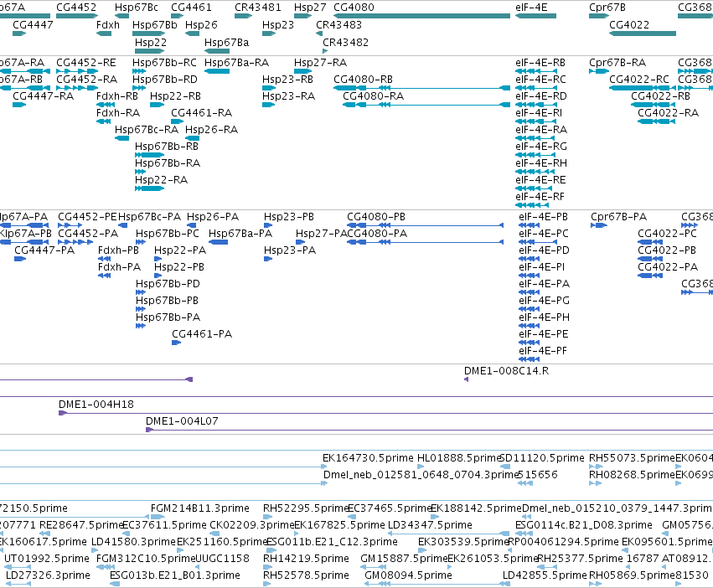Click transcript CG4461-RA
Image resolution: width=713 pixels, height=588 pixels.
click(x=201, y=113)
